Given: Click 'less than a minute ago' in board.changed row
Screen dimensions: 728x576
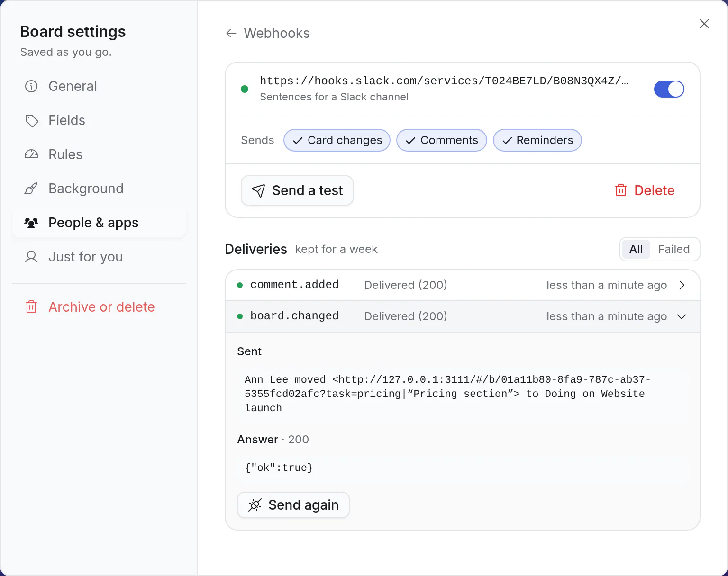Looking at the screenshot, I should coord(607,316).
